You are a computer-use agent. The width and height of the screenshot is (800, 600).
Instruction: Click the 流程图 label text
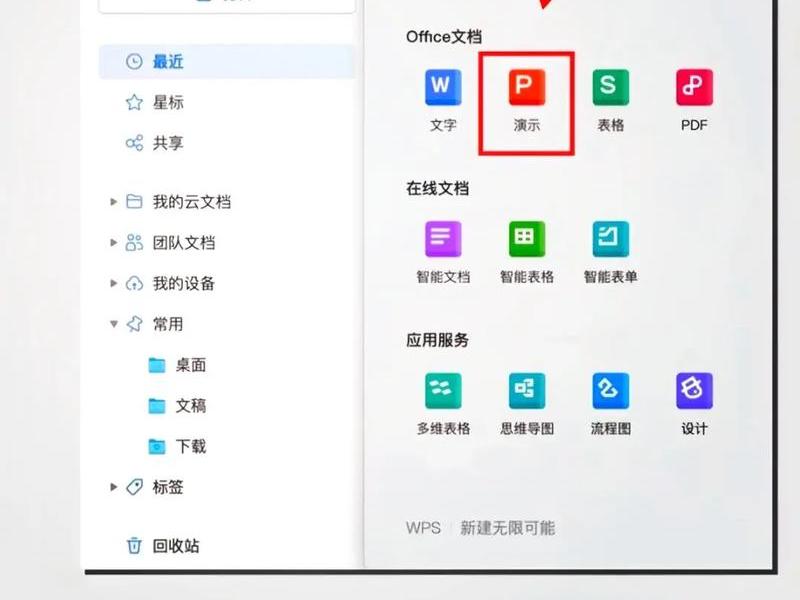610,429
